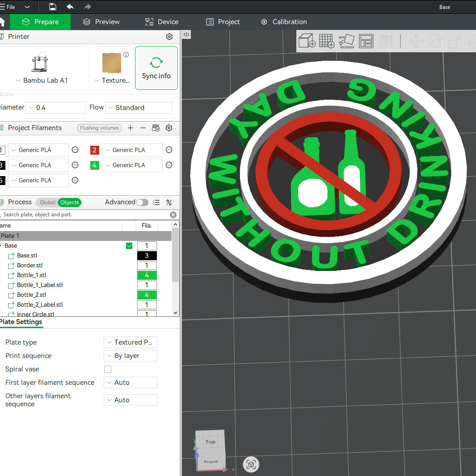Open the Plate type dropdown

click(x=131, y=342)
